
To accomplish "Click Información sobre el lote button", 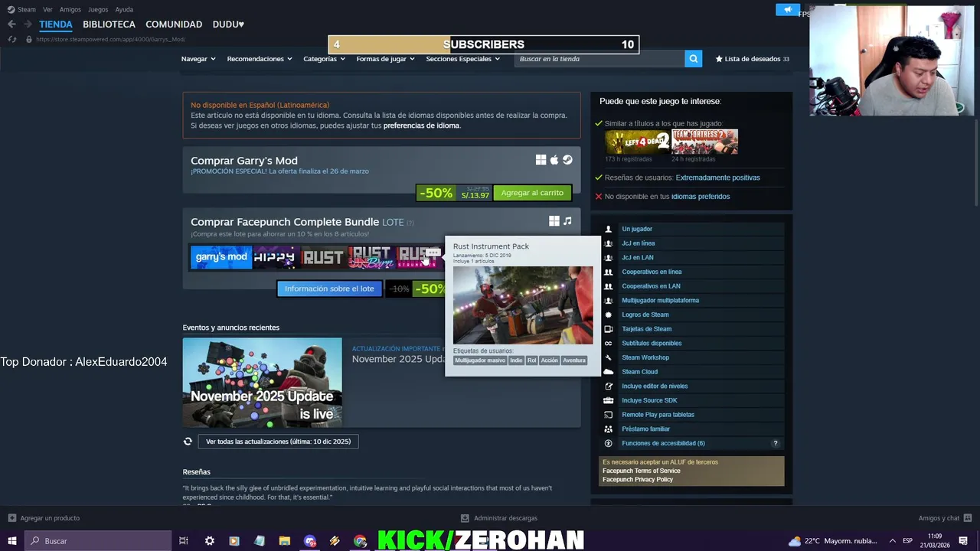I will point(329,289).
